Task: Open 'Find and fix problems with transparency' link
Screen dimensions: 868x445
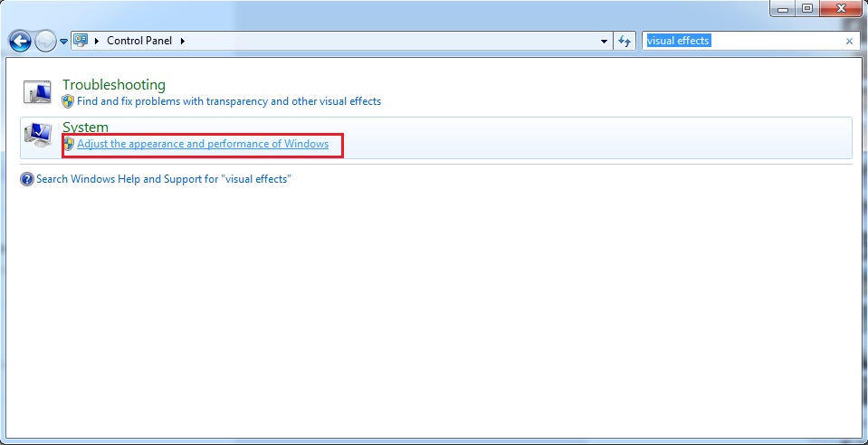Action: pyautogui.click(x=229, y=101)
